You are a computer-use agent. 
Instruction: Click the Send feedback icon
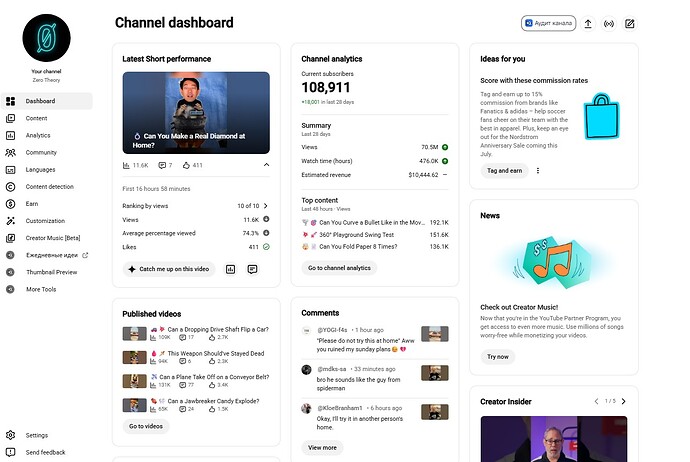[x=11, y=452]
